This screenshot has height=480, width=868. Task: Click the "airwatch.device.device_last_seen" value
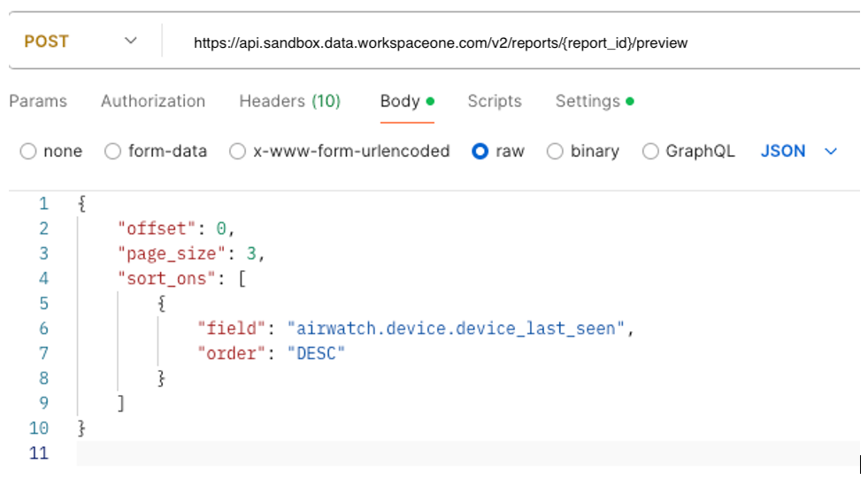coord(457,329)
